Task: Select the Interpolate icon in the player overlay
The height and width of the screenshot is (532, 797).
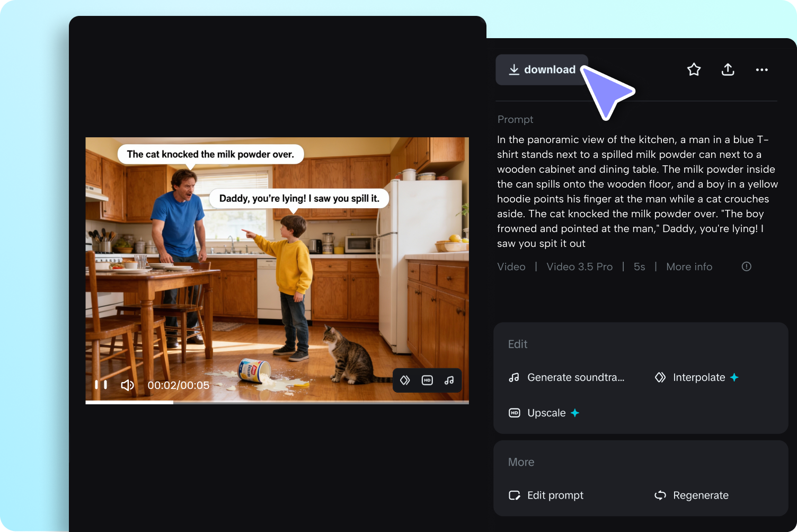Action: (x=405, y=380)
